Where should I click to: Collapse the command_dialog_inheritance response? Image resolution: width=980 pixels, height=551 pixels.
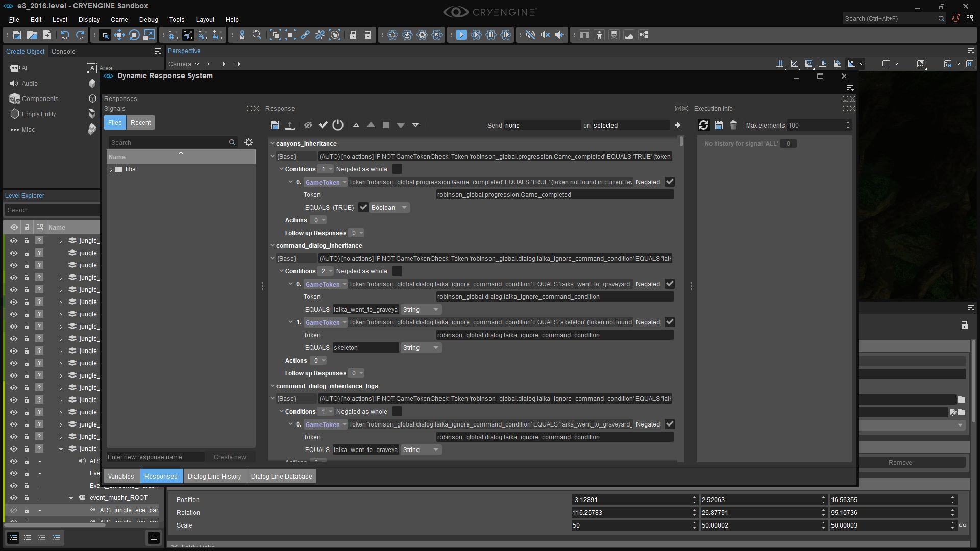tap(272, 245)
